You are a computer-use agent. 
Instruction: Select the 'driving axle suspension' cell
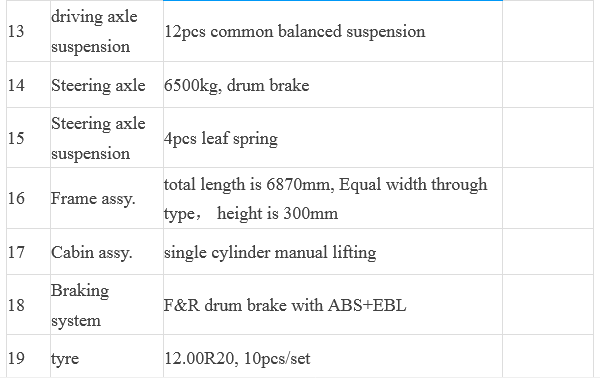click(x=107, y=31)
